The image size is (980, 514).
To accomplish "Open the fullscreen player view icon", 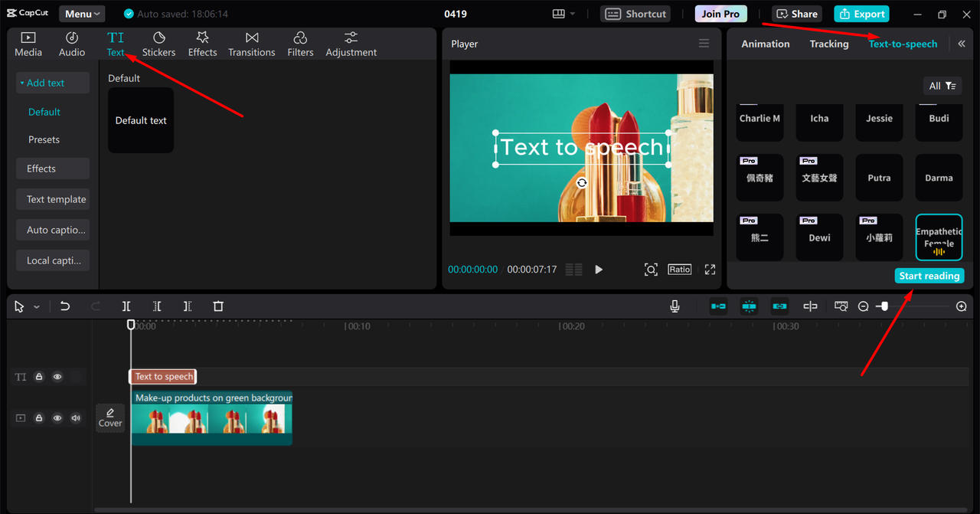I will pyautogui.click(x=710, y=270).
